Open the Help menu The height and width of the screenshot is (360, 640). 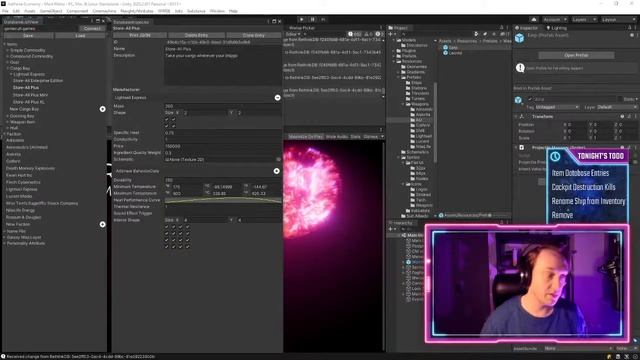pyautogui.click(x=233, y=11)
